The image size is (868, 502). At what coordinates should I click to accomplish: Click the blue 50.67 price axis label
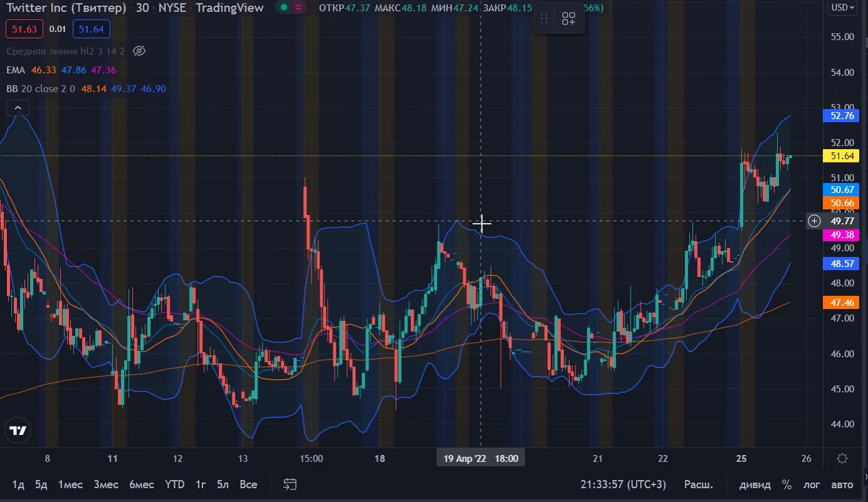click(x=842, y=190)
